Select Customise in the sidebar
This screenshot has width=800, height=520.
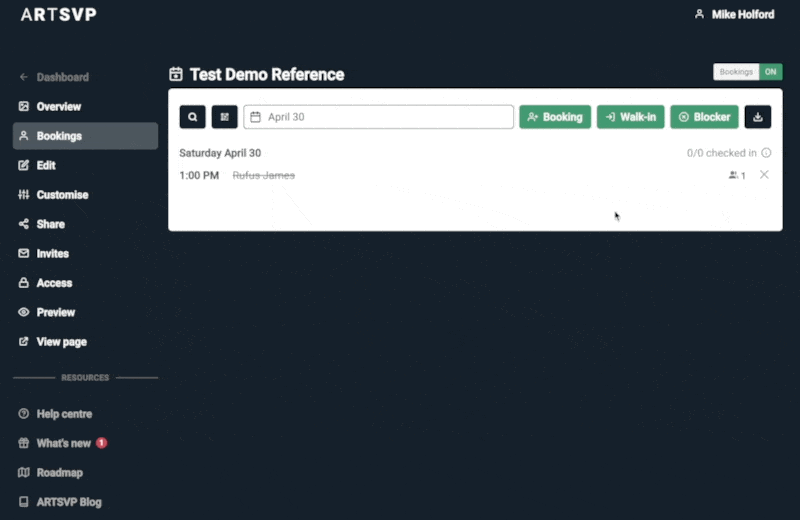62,195
